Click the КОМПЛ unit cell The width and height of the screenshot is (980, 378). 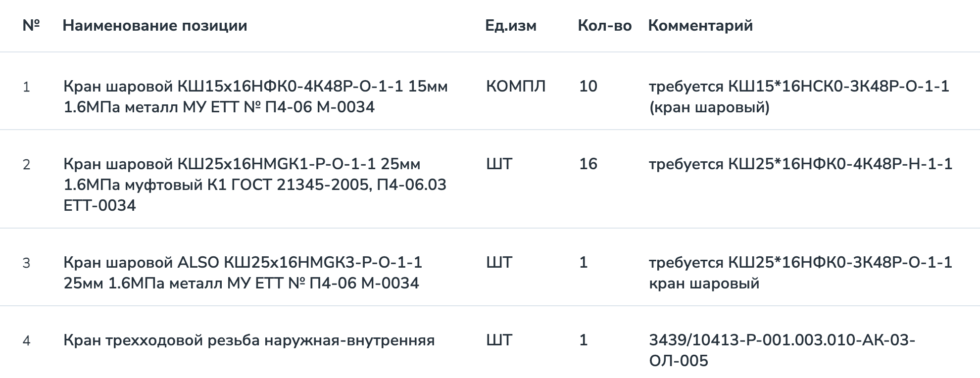(515, 87)
